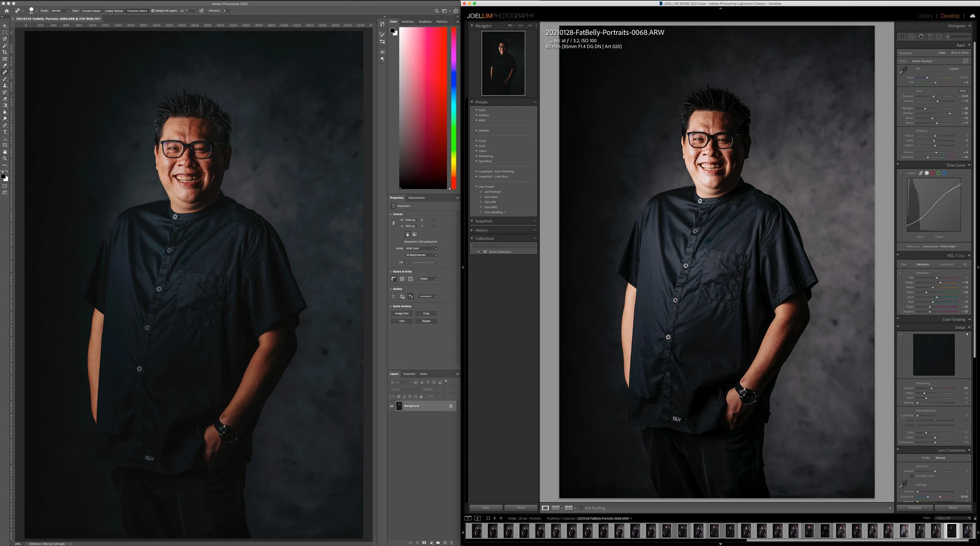Expand the History panel in Lightroom
This screenshot has height=546, width=980.
tap(481, 230)
